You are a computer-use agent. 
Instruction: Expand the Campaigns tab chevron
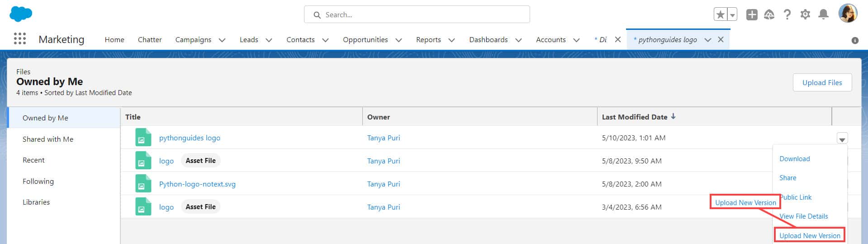(x=222, y=40)
